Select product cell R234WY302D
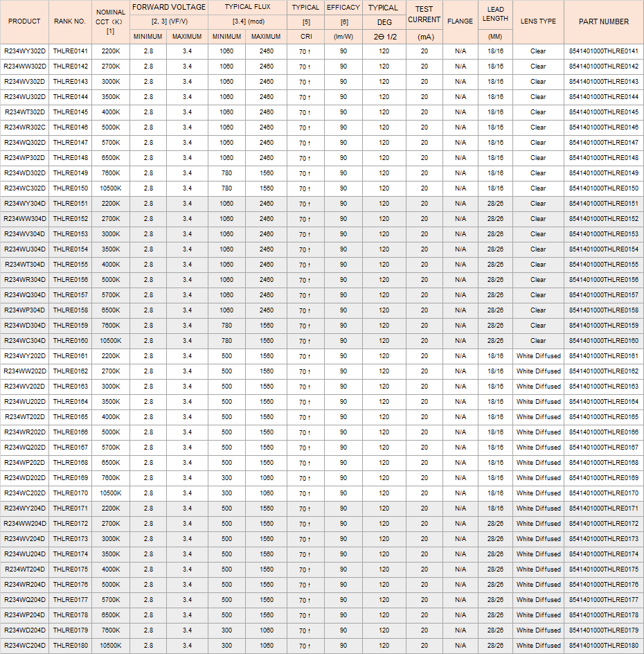This screenshot has width=644, height=654. 25,51
